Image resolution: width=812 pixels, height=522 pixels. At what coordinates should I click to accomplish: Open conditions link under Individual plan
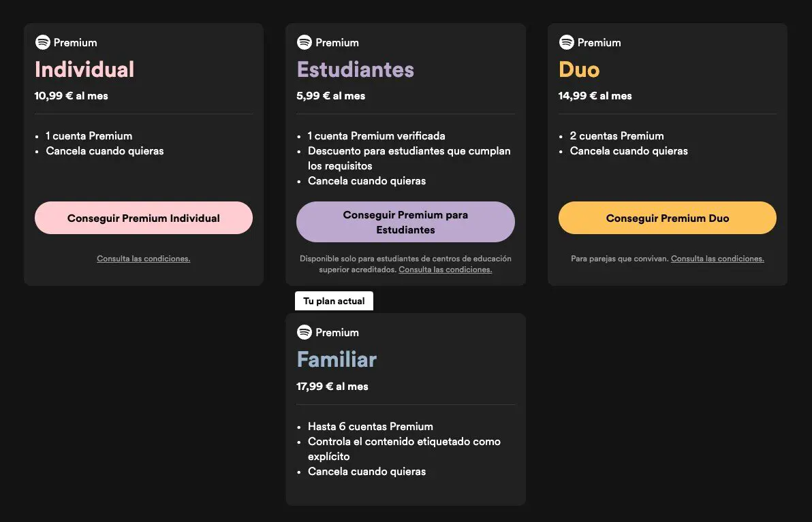[x=144, y=259]
